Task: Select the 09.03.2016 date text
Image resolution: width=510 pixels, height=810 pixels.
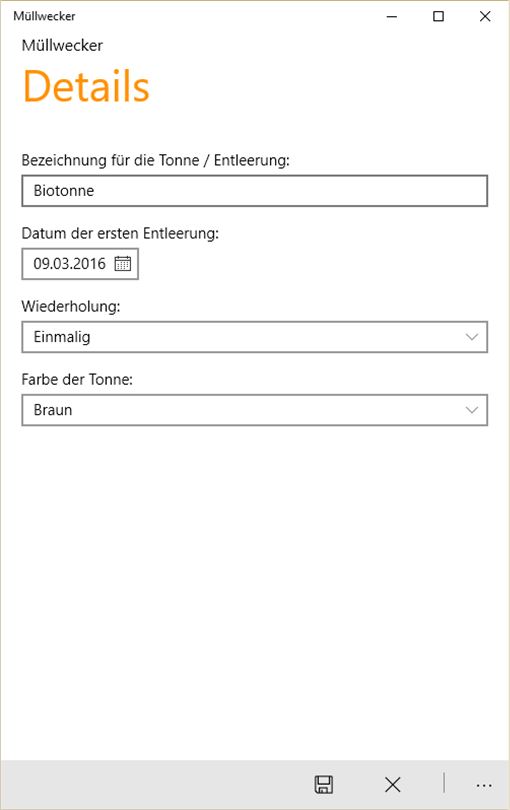Action: [69, 264]
